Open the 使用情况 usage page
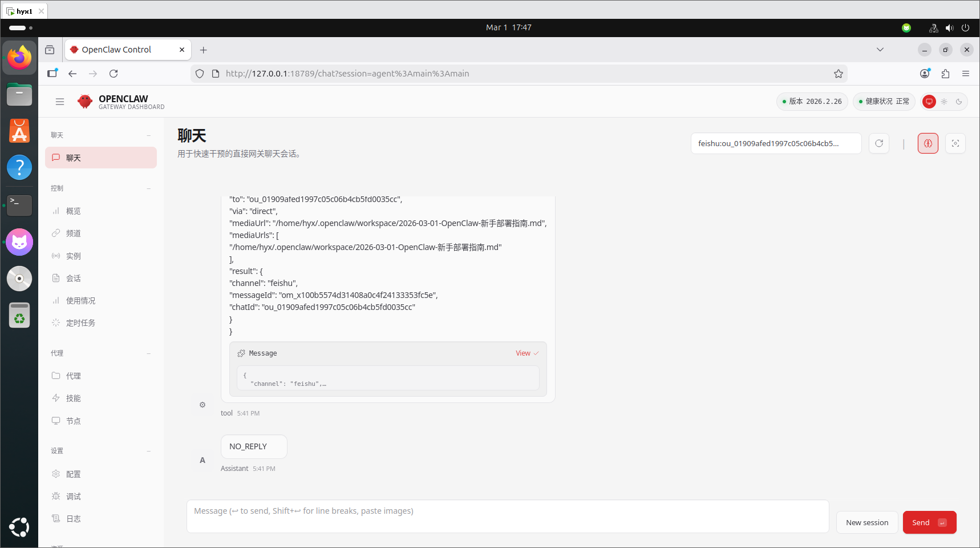This screenshot has height=548, width=980. 101,300
